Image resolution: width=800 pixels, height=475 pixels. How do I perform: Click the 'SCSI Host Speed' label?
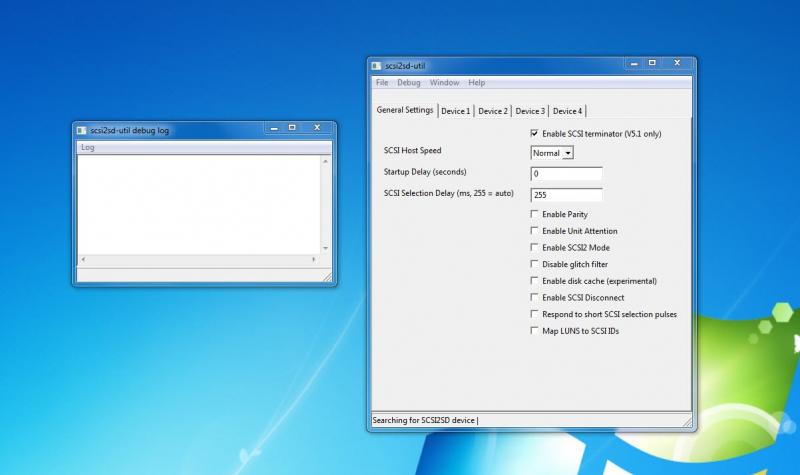tap(412, 151)
